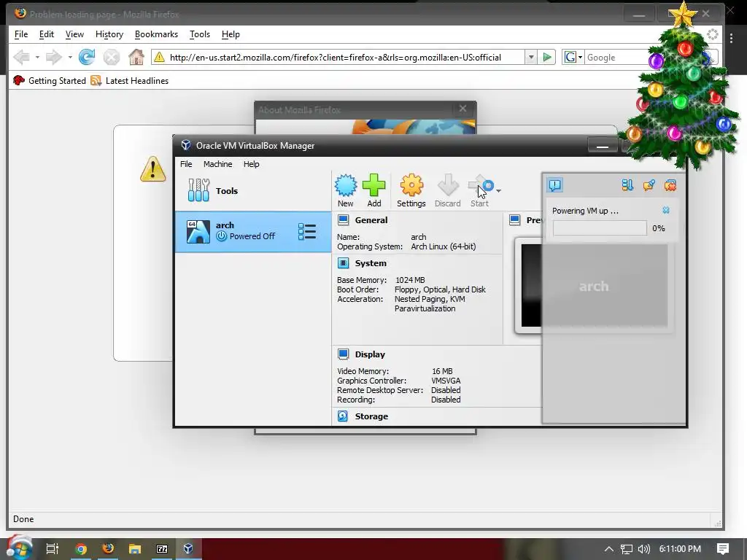This screenshot has width=747, height=560.
Task: Open Firefox View menu
Action: pyautogui.click(x=74, y=34)
